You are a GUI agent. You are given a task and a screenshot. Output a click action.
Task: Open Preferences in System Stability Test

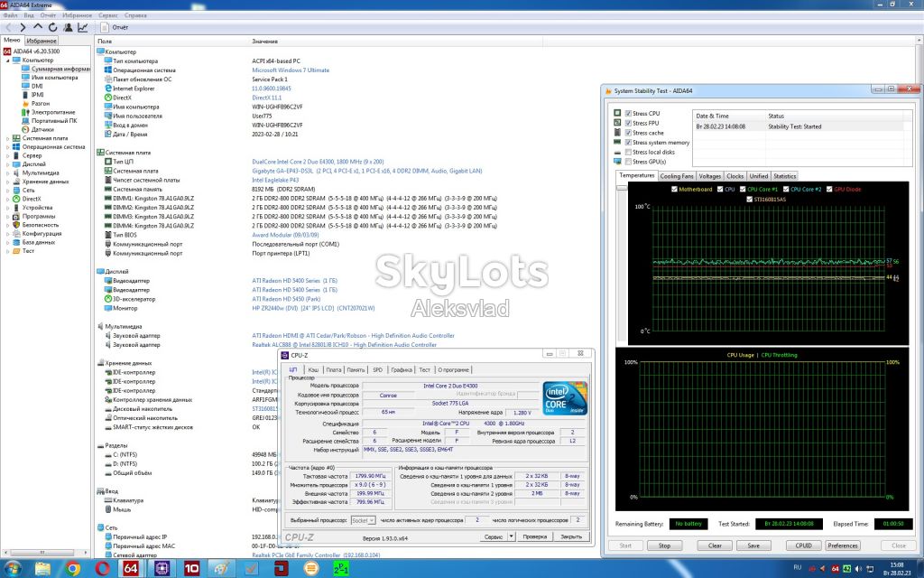[843, 545]
